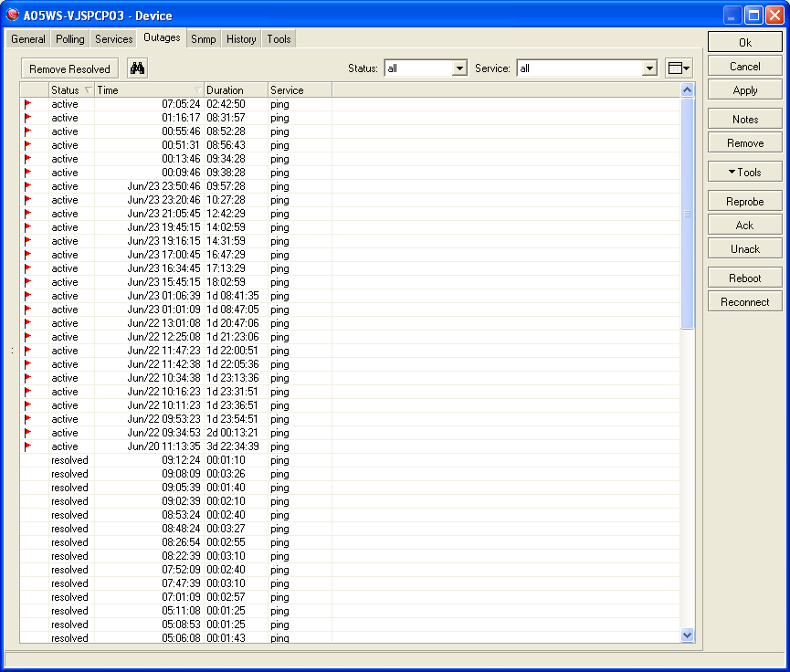Click the Remove Resolved button

(69, 68)
